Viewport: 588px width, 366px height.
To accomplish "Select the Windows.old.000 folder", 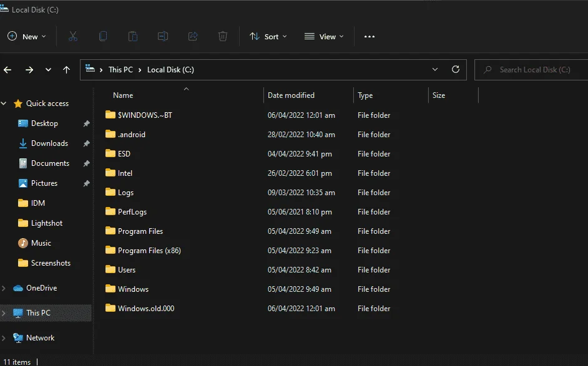I will 146,309.
